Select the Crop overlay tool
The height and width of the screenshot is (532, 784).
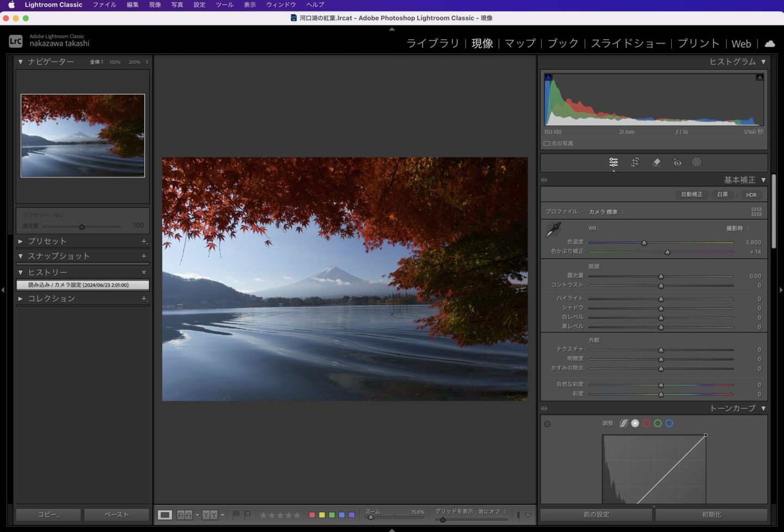pyautogui.click(x=635, y=162)
